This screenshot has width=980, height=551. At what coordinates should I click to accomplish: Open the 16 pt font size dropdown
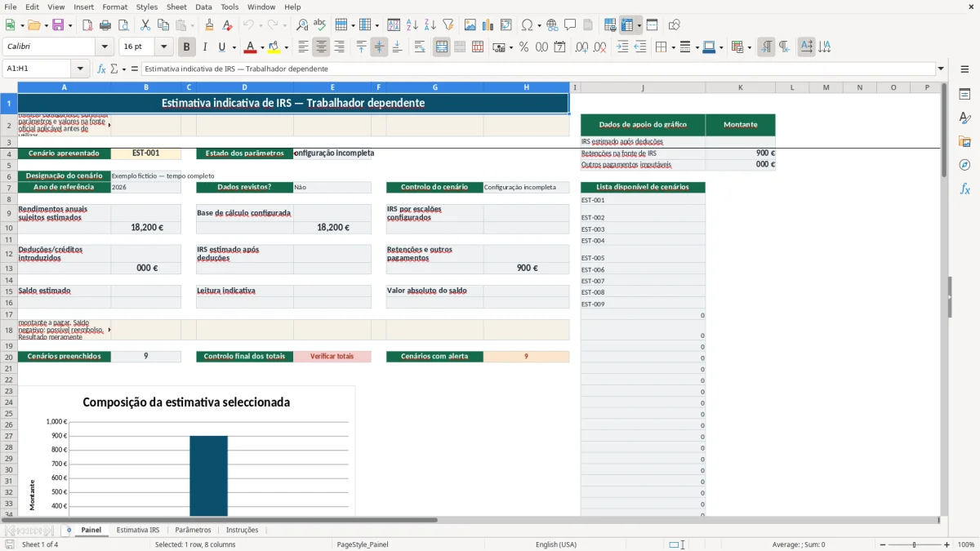point(163,47)
